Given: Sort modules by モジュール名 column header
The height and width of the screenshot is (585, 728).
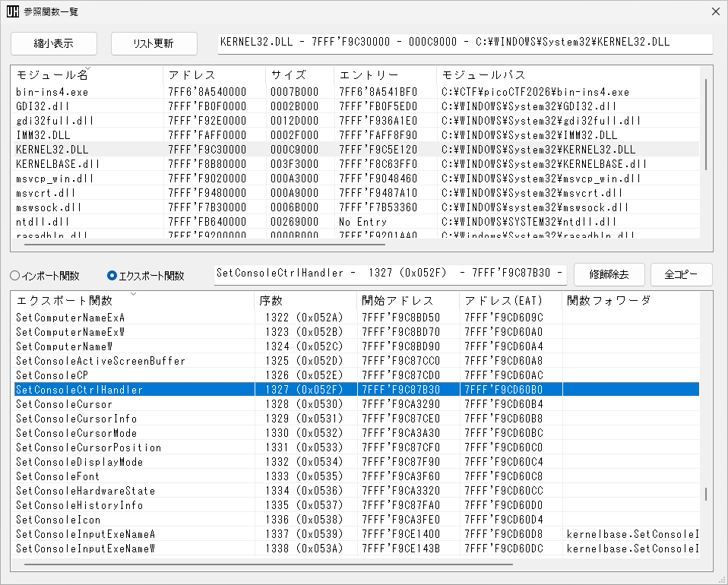Looking at the screenshot, I should [x=87, y=75].
